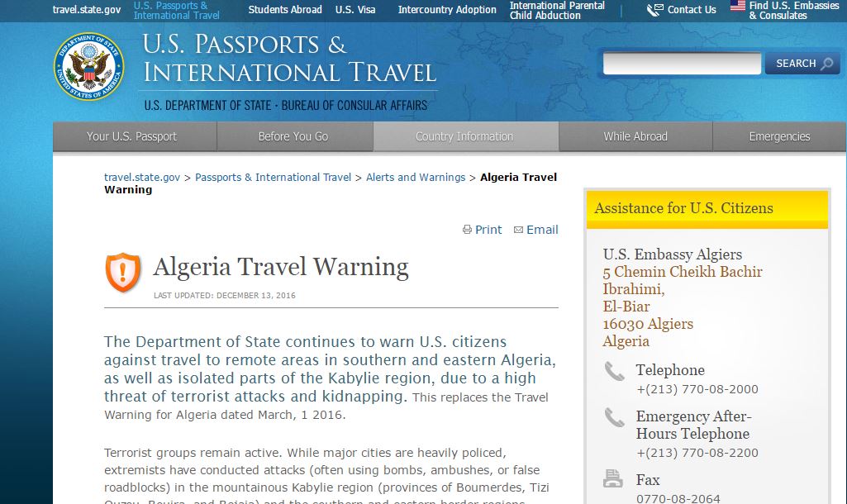Click the envelope icon next to Email

click(x=519, y=230)
